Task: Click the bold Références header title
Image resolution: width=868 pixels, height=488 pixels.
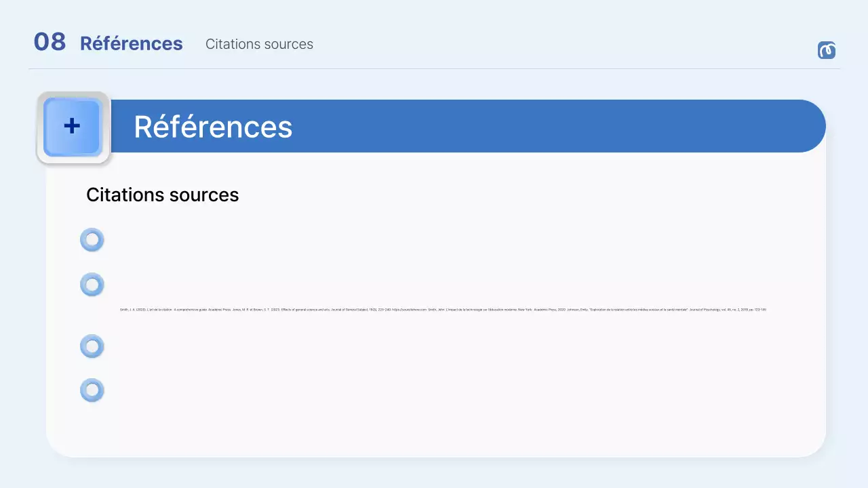Action: 131,44
